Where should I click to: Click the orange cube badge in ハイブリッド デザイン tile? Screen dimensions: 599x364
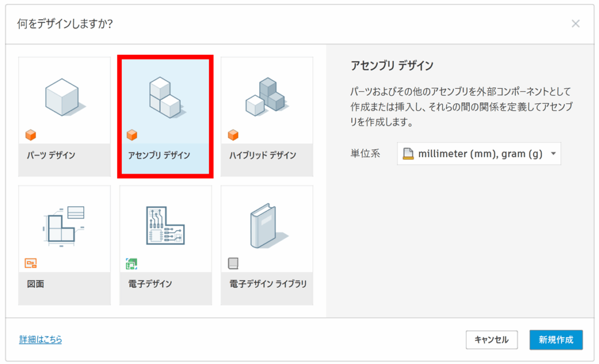pos(233,135)
